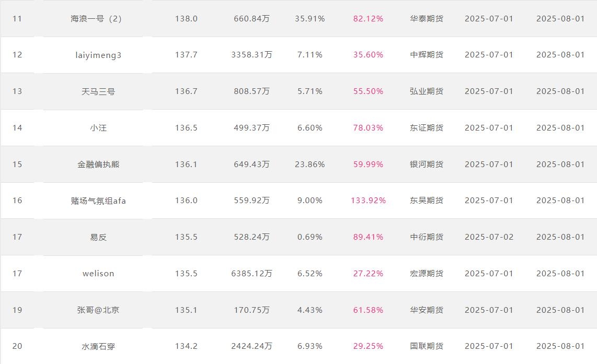Screen dimensions: 597x364
Task: Select the 6385.12万 equity value
Action: pyautogui.click(x=251, y=274)
